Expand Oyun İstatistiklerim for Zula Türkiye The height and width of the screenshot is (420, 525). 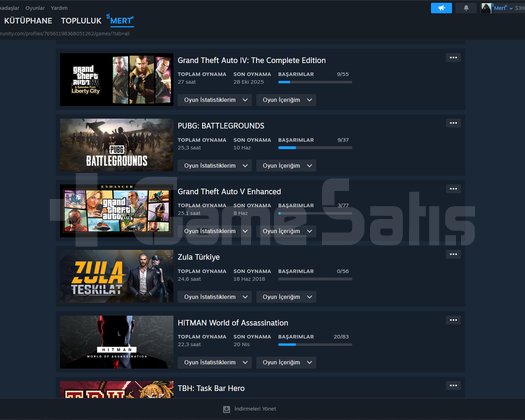(x=215, y=297)
